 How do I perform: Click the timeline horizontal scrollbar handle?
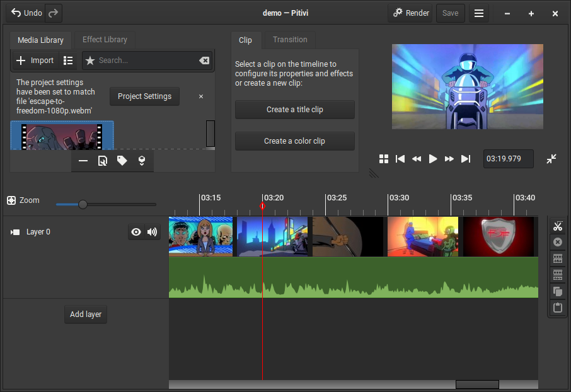click(x=477, y=384)
